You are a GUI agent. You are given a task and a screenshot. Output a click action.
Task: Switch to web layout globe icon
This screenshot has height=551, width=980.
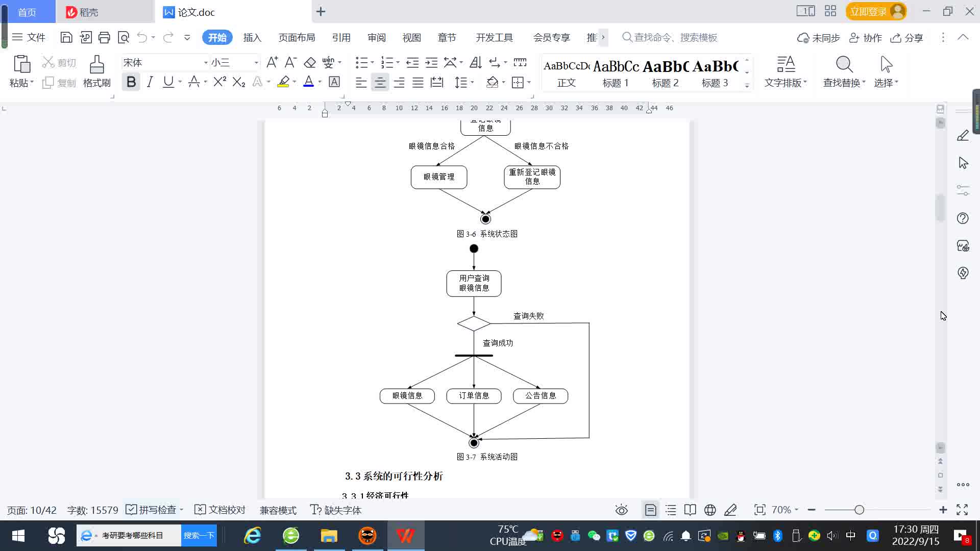pyautogui.click(x=710, y=510)
